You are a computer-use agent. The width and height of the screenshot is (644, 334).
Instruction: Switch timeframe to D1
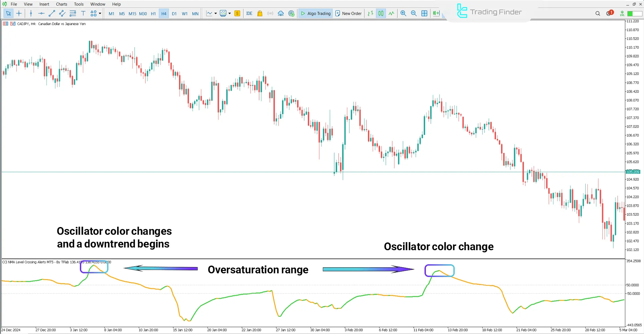[x=174, y=14]
